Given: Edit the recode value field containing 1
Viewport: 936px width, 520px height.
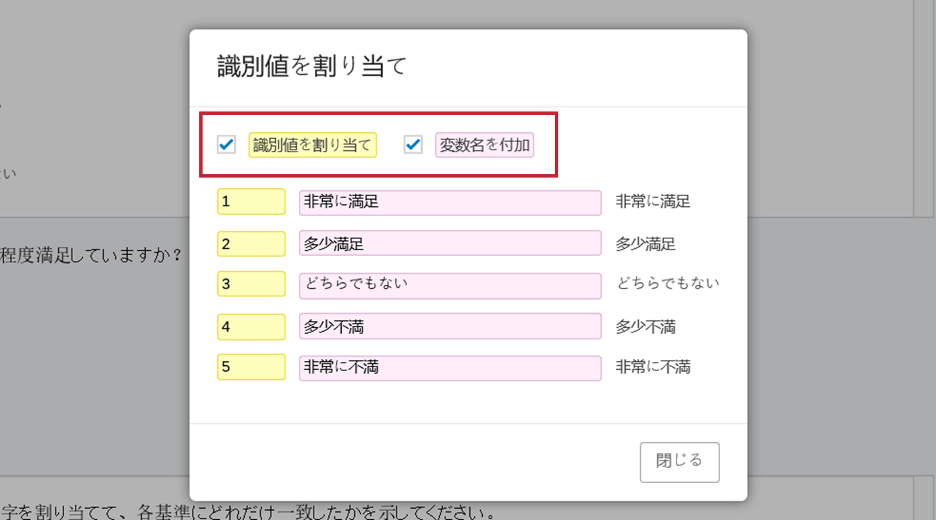Looking at the screenshot, I should pos(251,202).
